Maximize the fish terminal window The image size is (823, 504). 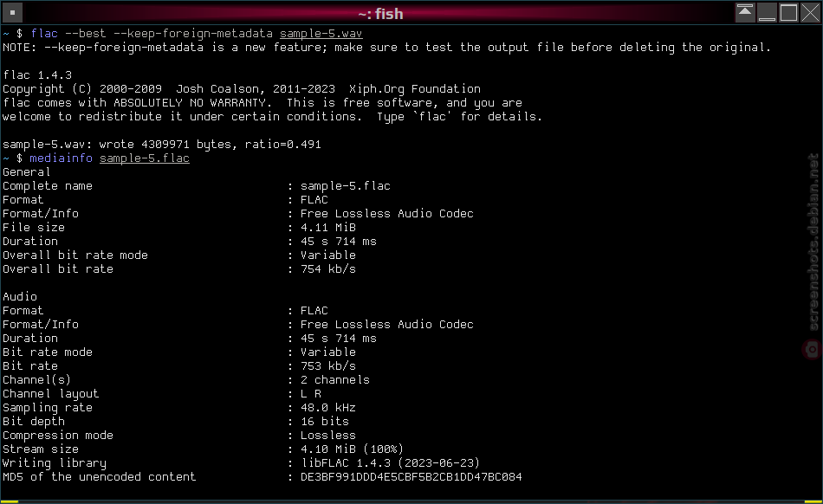tap(788, 12)
